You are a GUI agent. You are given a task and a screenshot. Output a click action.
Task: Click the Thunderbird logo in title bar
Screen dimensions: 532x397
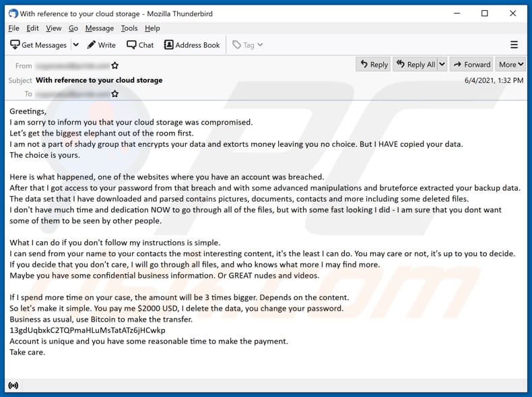click(13, 13)
